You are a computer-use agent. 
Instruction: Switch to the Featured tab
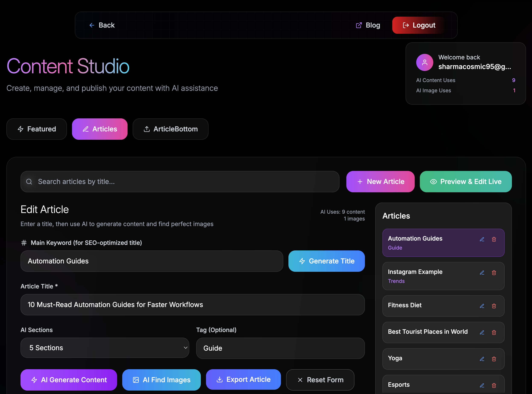tap(37, 129)
